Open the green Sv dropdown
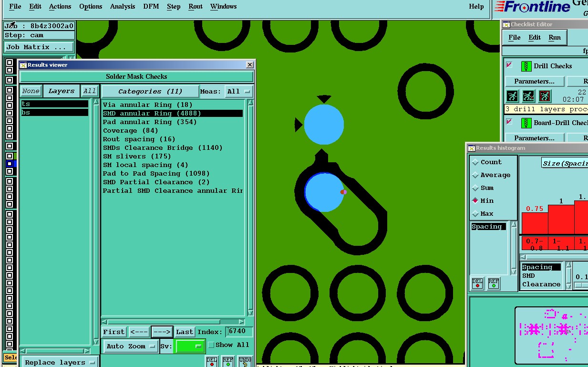The height and width of the screenshot is (367, 588). pyautogui.click(x=190, y=346)
